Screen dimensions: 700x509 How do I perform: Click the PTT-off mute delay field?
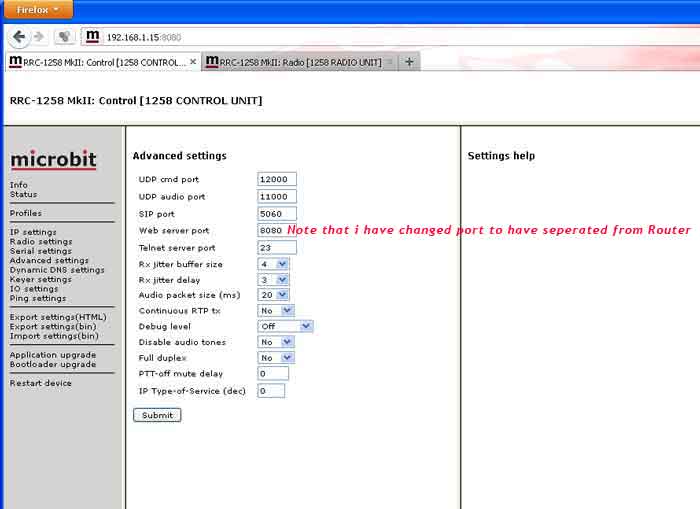tap(273, 374)
